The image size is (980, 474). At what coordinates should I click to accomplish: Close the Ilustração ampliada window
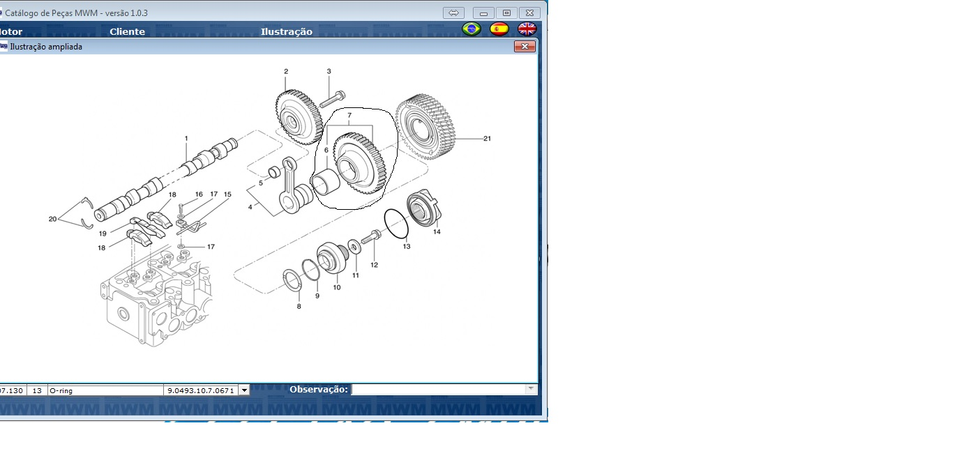[x=525, y=47]
